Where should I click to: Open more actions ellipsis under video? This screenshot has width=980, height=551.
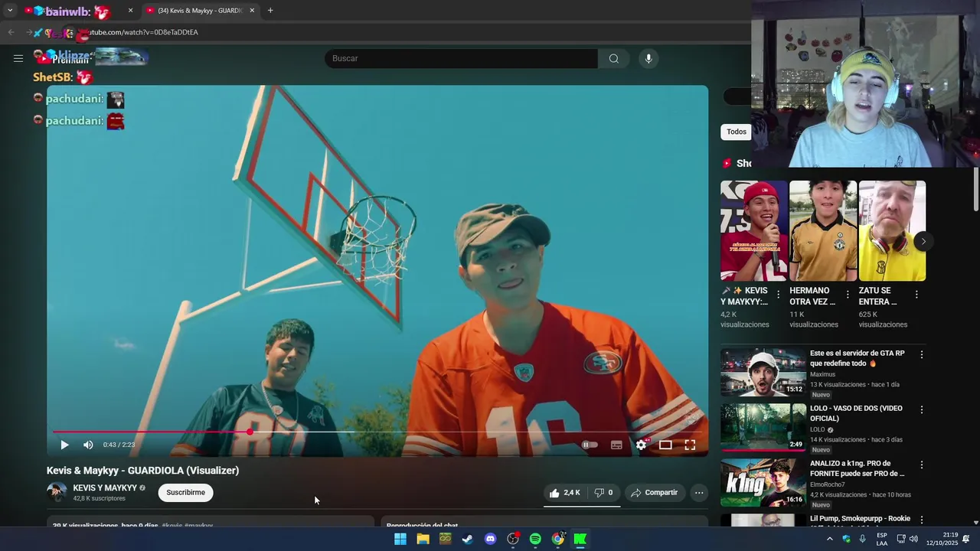(x=699, y=493)
